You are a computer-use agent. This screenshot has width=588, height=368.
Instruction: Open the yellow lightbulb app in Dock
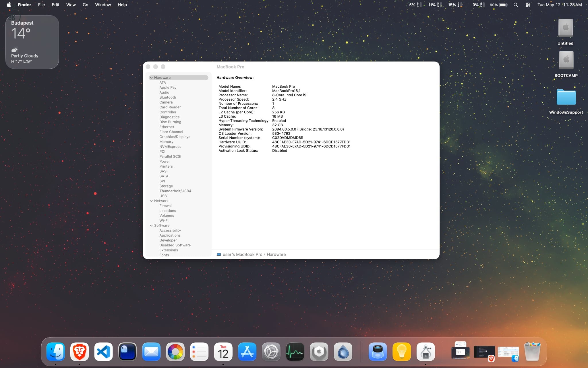pyautogui.click(x=402, y=352)
